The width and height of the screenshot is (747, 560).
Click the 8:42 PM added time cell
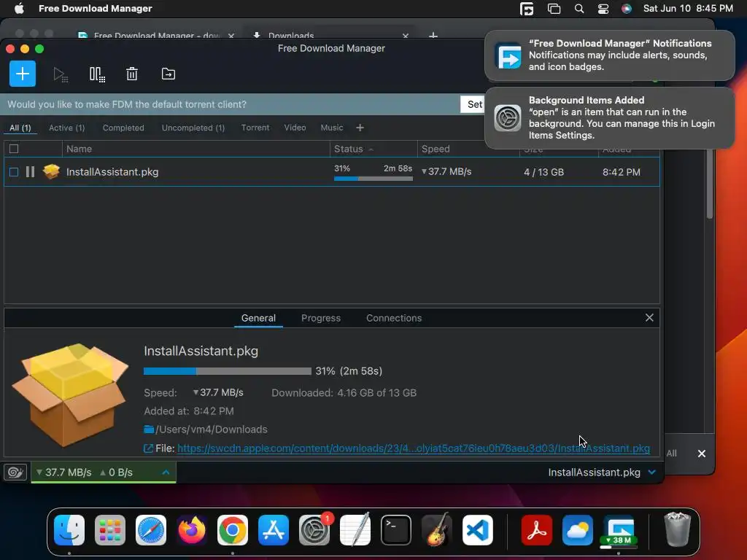point(622,172)
